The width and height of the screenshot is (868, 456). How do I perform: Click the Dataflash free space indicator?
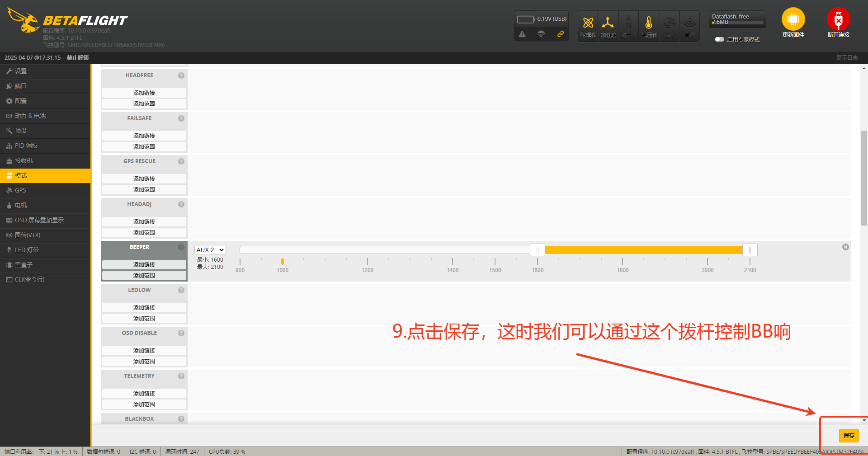click(737, 19)
